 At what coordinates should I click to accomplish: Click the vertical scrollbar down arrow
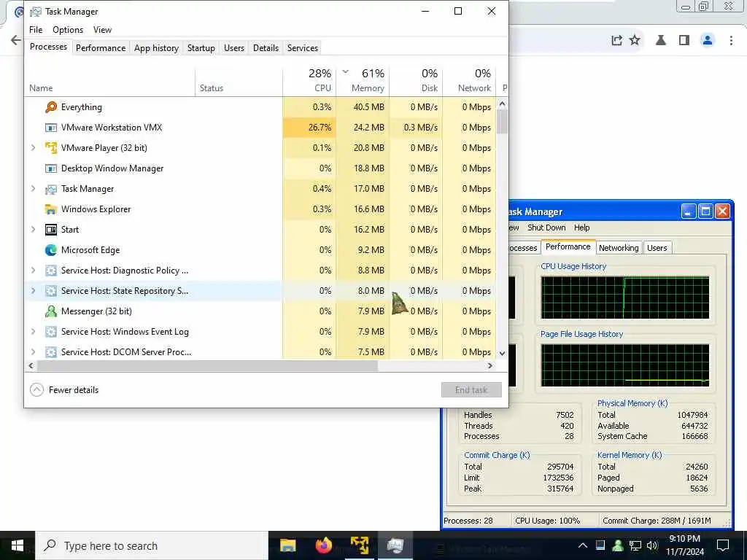tap(502, 354)
